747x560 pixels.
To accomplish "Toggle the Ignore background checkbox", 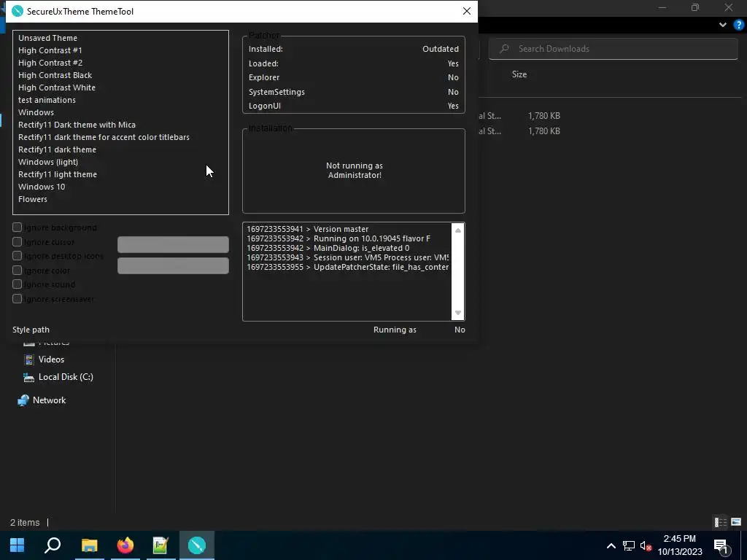I will (18, 227).
